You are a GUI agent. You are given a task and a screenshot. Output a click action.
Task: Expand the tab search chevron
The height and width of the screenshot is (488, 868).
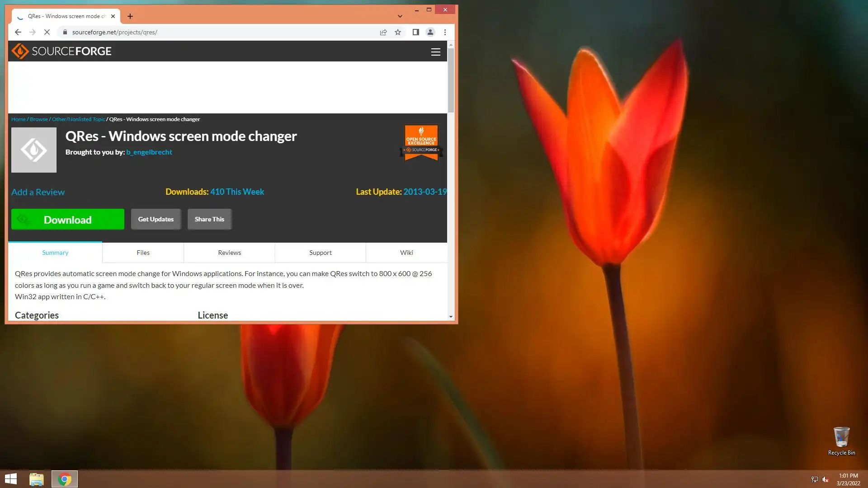click(400, 16)
